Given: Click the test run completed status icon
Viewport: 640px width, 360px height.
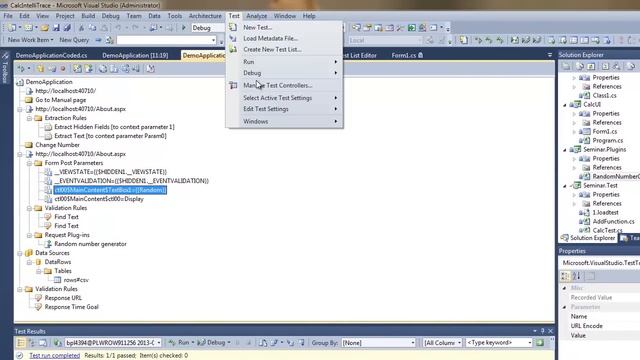Looking at the screenshot, I should (x=19, y=356).
